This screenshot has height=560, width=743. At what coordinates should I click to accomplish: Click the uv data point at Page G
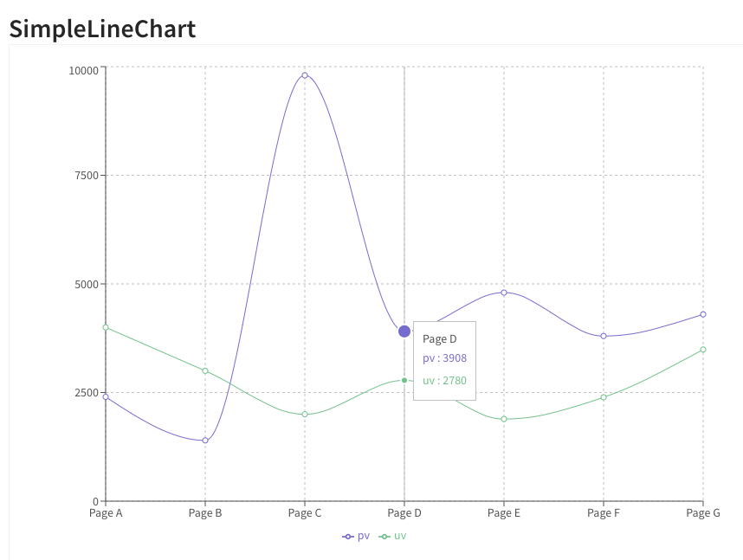pos(703,350)
